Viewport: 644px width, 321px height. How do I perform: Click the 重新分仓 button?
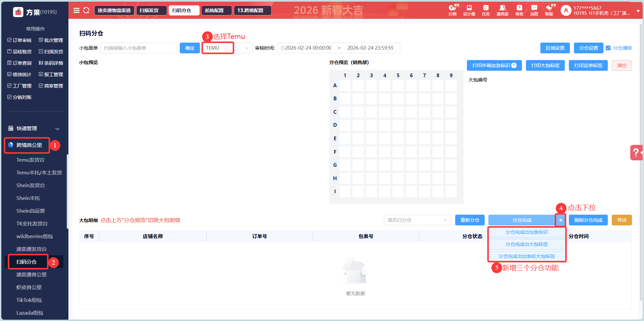pyautogui.click(x=470, y=220)
